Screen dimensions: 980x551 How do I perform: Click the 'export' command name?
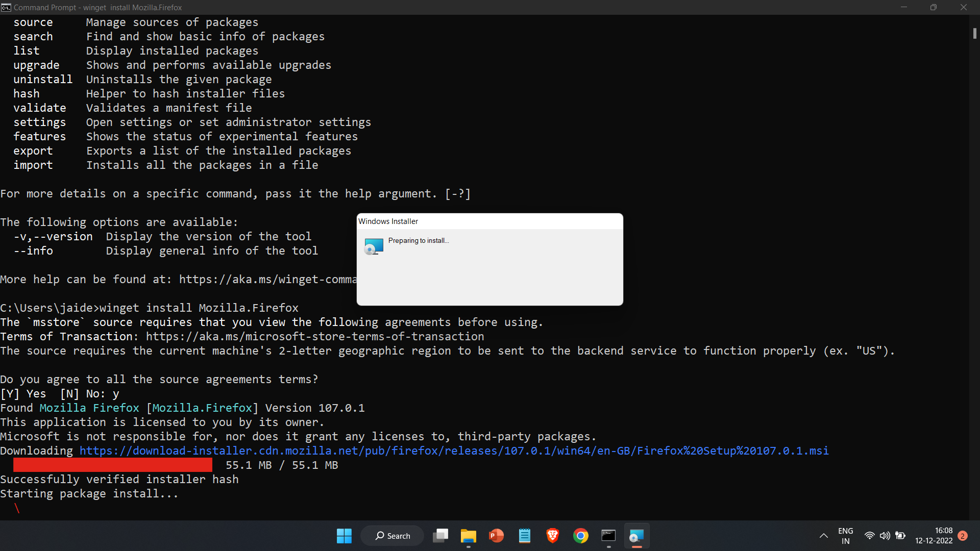33,151
